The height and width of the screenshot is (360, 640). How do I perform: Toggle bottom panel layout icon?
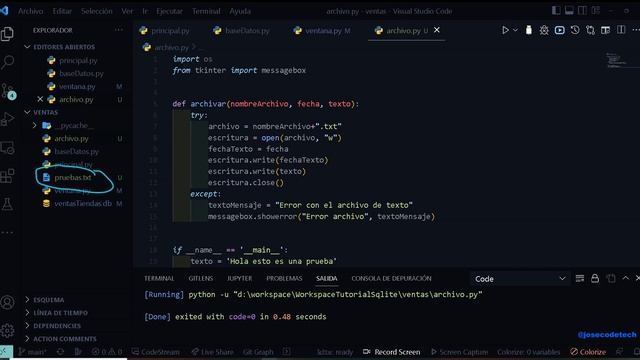tap(569, 11)
